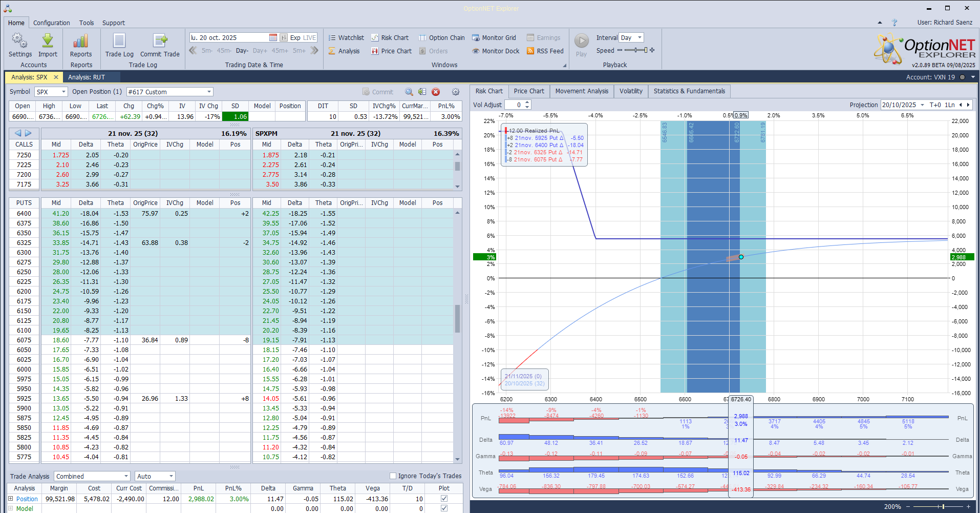The height and width of the screenshot is (513, 980).
Task: Jump to previous trading period double-arrow
Action: click(193, 50)
